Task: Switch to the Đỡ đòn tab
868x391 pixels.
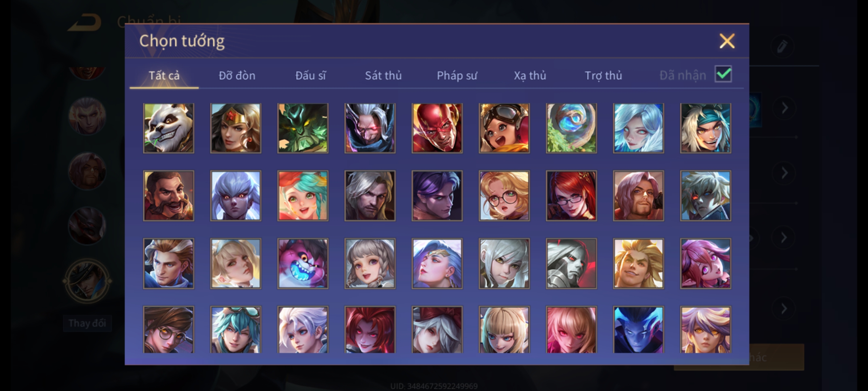Action: (x=237, y=75)
